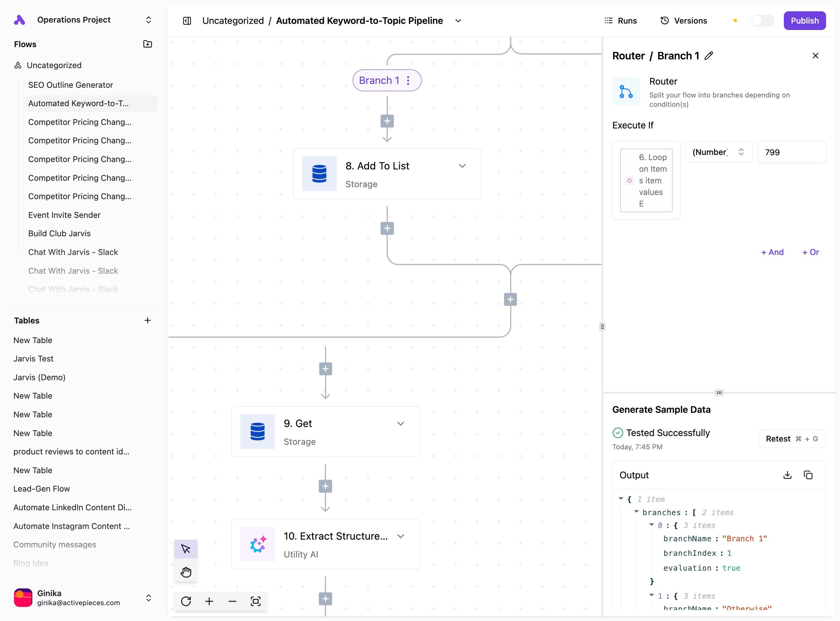This screenshot has width=840, height=621.
Task: Open the (Number) condition type dropdown
Action: pos(719,152)
